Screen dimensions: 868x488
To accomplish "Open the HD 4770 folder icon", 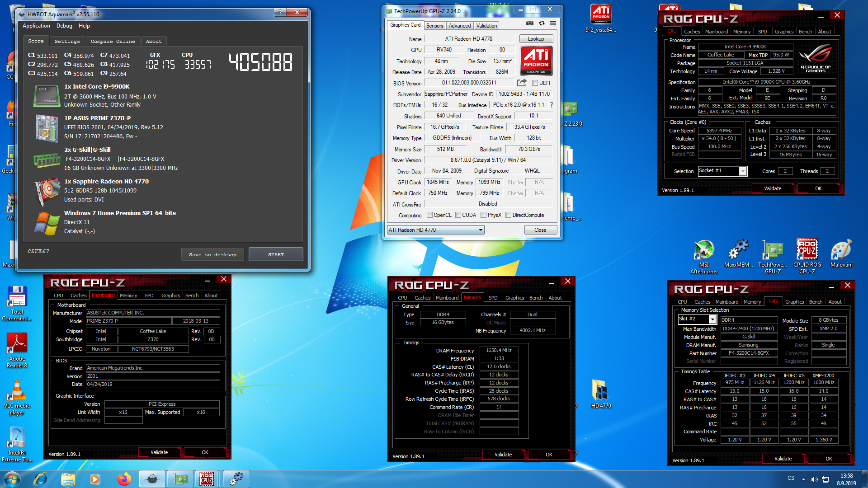I will [x=601, y=394].
